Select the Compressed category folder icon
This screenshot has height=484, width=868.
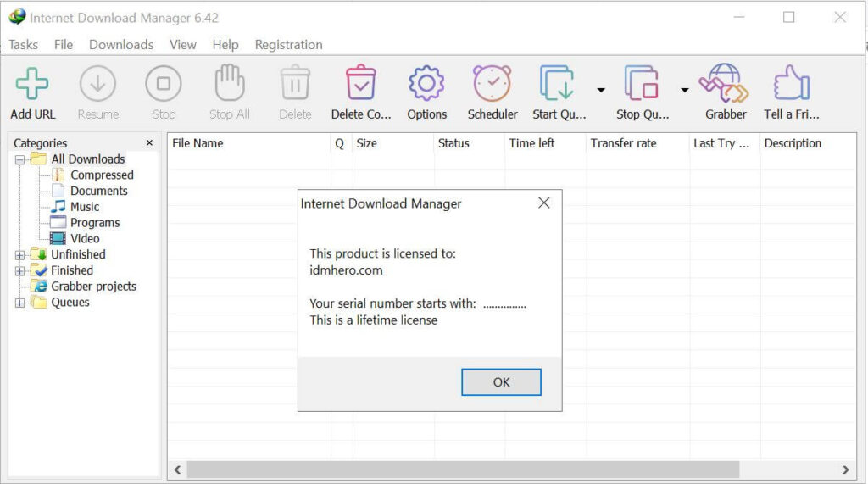coord(58,175)
